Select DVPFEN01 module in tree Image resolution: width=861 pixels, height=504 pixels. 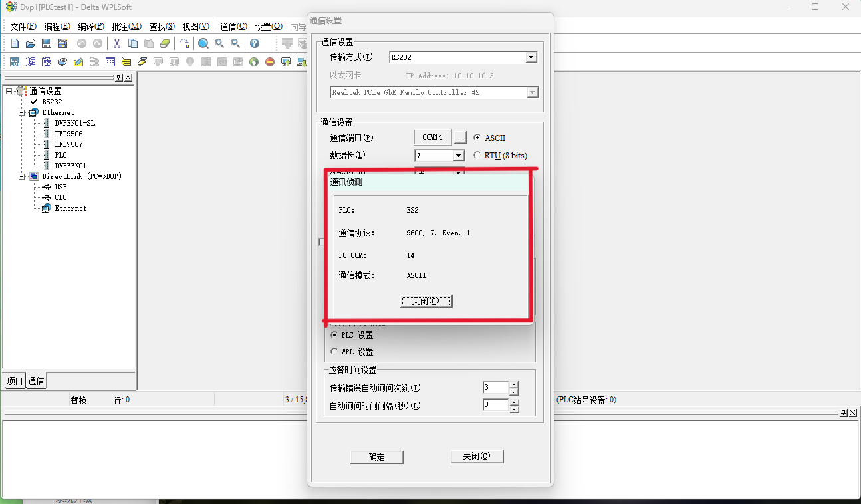tap(70, 166)
